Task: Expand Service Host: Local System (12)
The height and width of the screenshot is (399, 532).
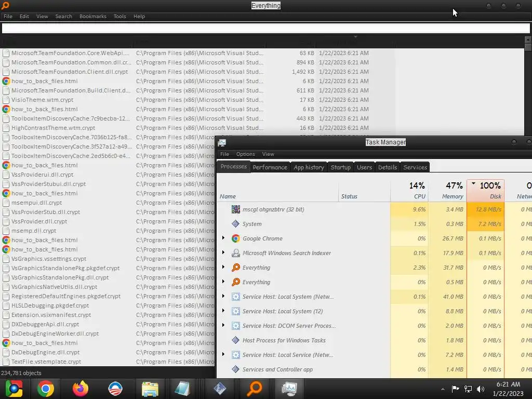Action: tap(223, 311)
